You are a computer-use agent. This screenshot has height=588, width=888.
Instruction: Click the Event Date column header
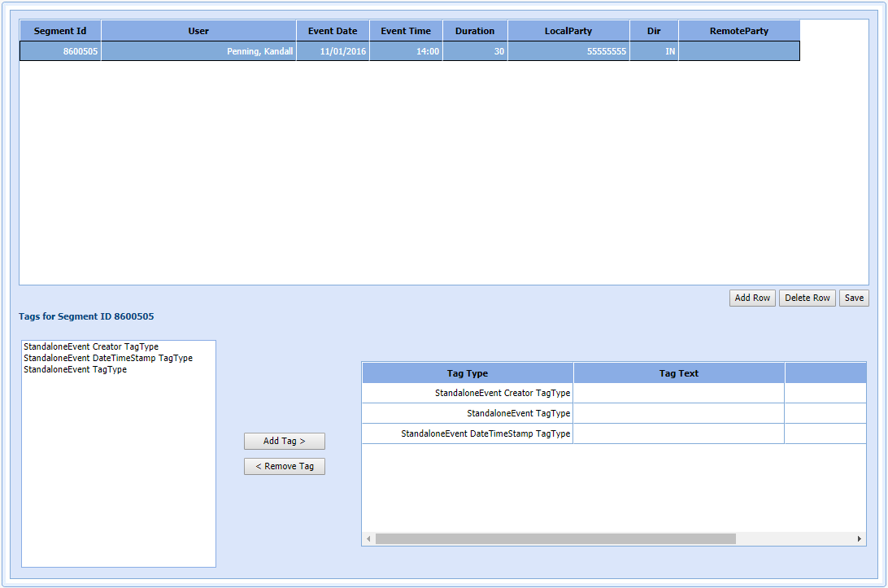(x=333, y=31)
